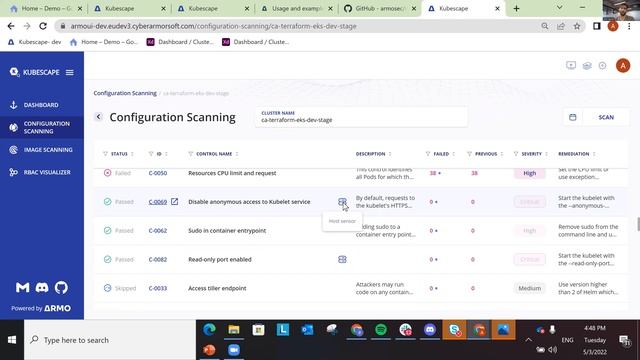
Task: Click host sensor icon on Disable anonymous access row
Action: pyautogui.click(x=342, y=202)
